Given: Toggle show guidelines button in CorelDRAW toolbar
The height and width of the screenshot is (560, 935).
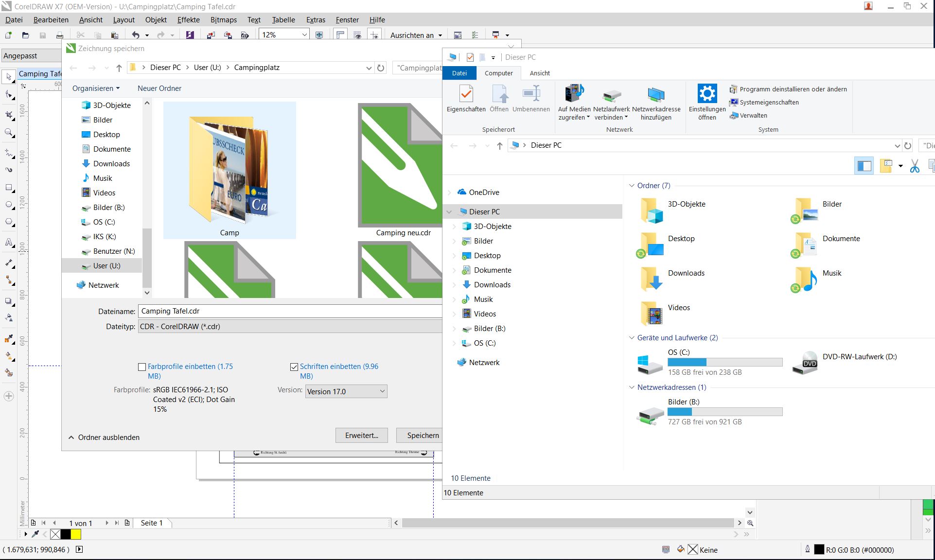Looking at the screenshot, I should 374,35.
